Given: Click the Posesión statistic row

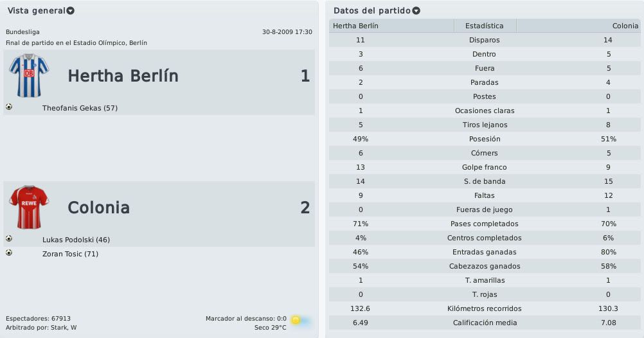Looking at the screenshot, I should (x=485, y=139).
